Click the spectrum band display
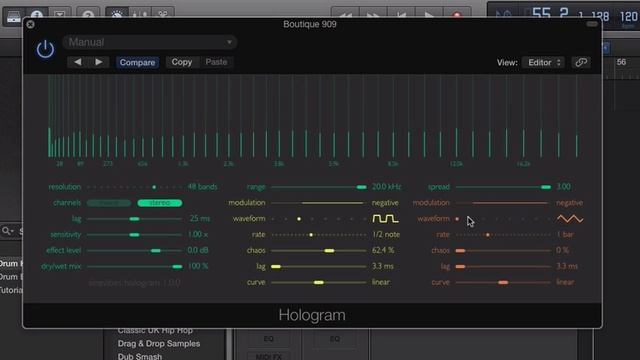This screenshot has height=360, width=640. coord(312,116)
